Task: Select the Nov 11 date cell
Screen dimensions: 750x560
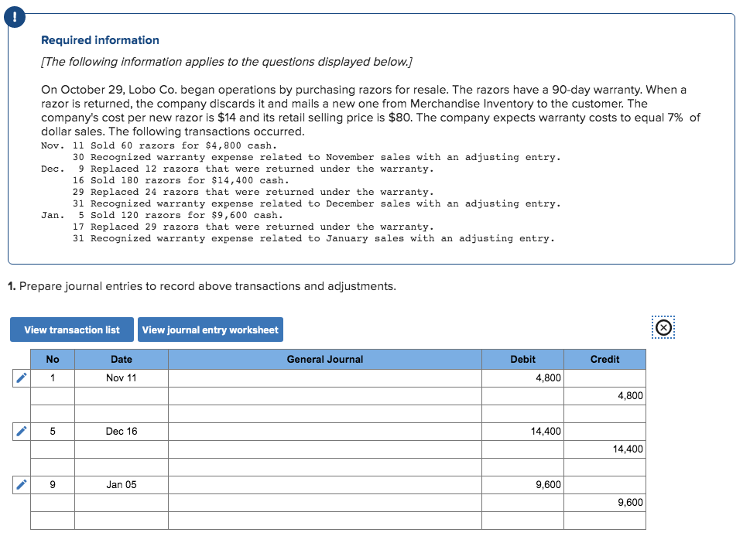Action: coord(122,377)
